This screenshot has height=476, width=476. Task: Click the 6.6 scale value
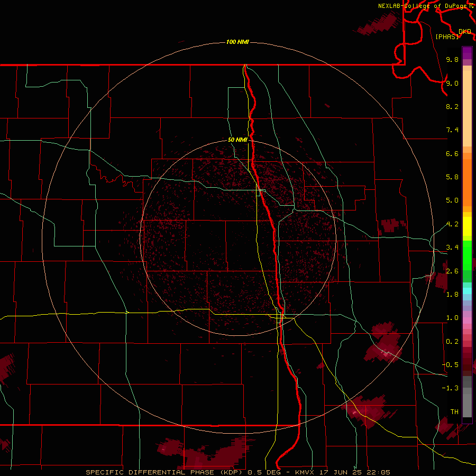[x=452, y=153]
